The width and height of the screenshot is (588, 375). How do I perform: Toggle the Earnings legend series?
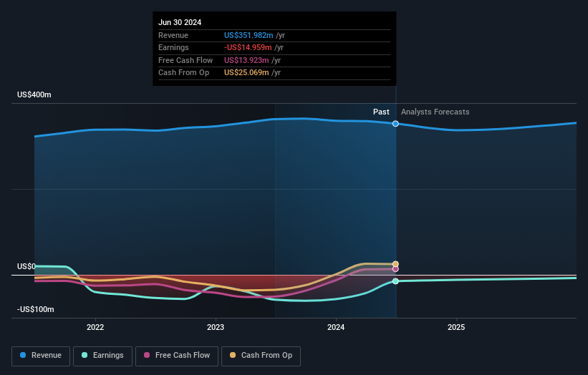[102, 356]
